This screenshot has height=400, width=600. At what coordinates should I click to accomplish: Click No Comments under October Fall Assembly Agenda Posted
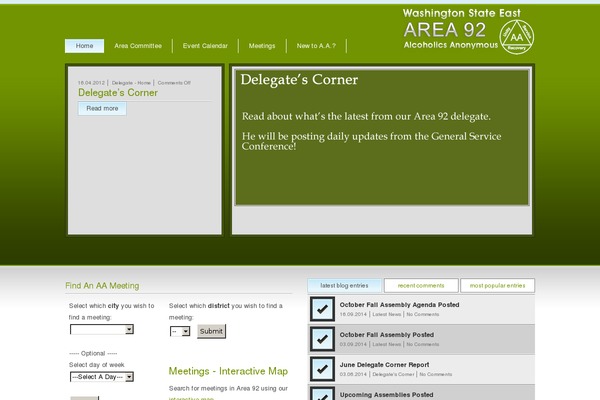point(422,314)
